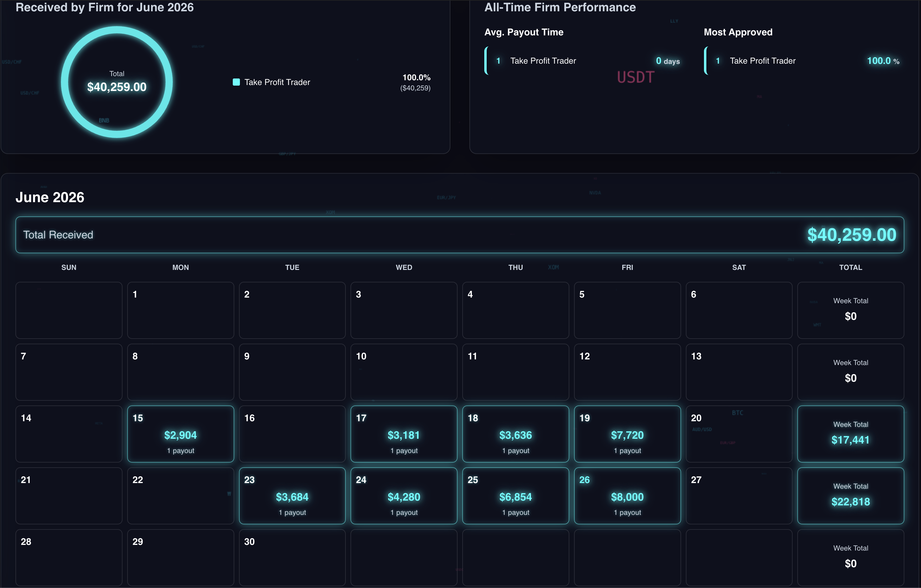
Task: Open June 18 payout of $3,636
Action: [515, 434]
